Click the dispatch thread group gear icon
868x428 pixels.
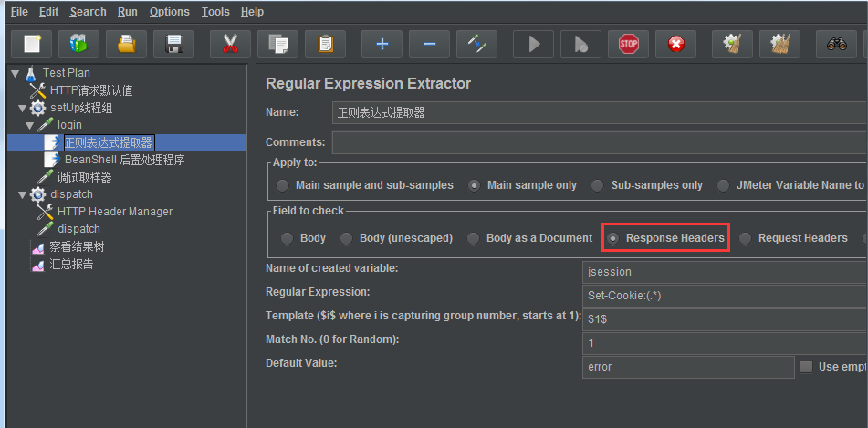click(37, 194)
